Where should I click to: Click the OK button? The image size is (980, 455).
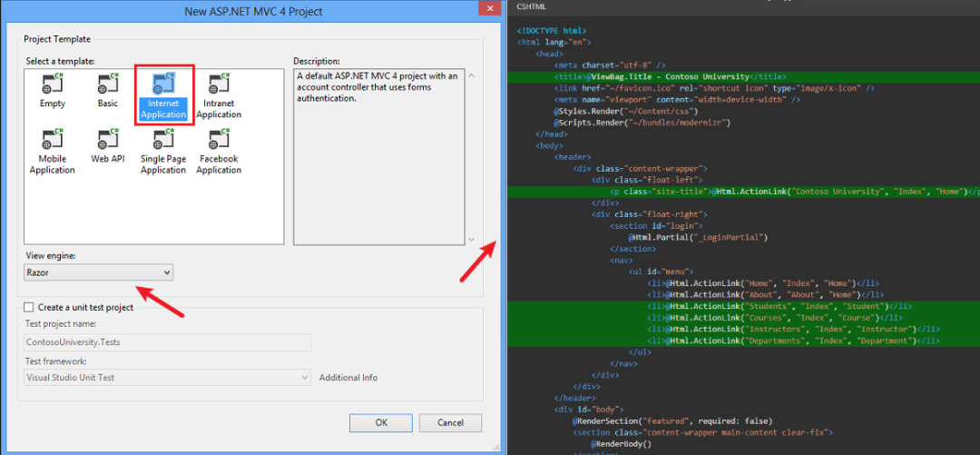pyautogui.click(x=381, y=422)
